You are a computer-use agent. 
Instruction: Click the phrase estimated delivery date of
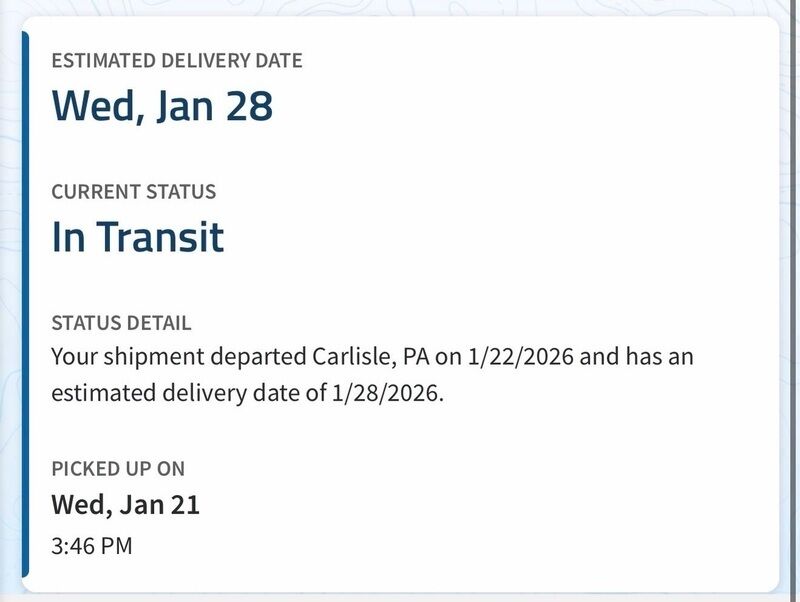click(190, 392)
